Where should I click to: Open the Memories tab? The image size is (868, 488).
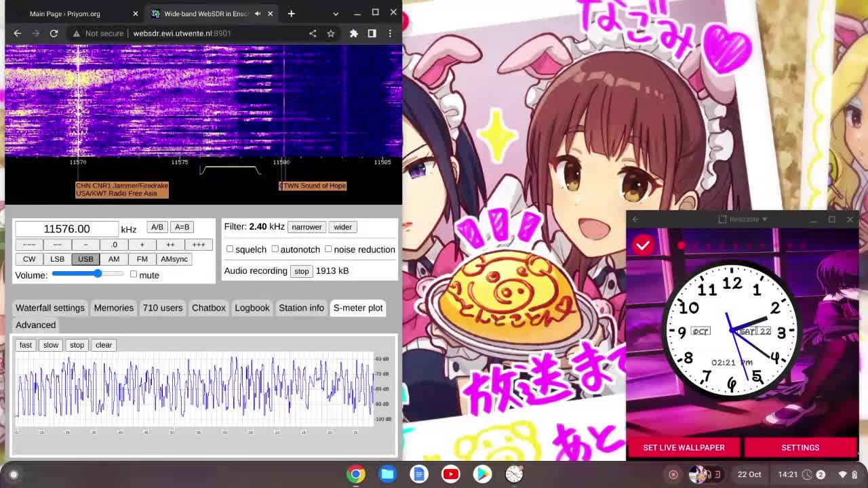[x=114, y=308]
